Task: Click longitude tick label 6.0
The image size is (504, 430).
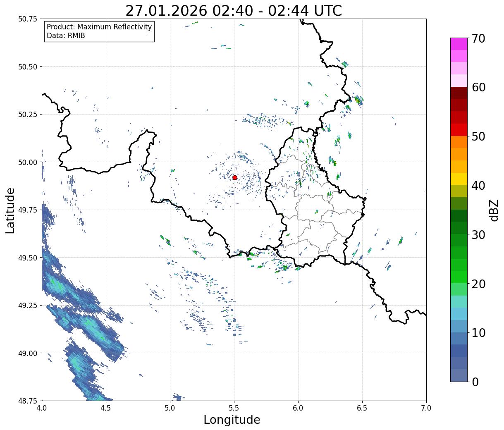Action: 298,408
